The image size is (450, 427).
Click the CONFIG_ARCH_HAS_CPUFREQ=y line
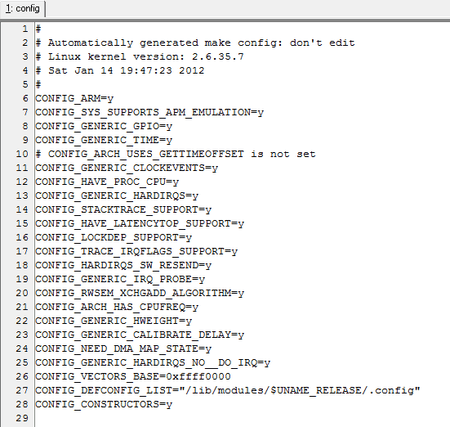click(x=117, y=307)
